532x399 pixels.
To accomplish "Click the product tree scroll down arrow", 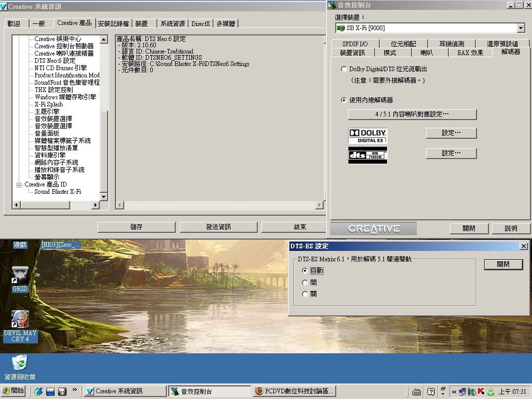I will (104, 196).
